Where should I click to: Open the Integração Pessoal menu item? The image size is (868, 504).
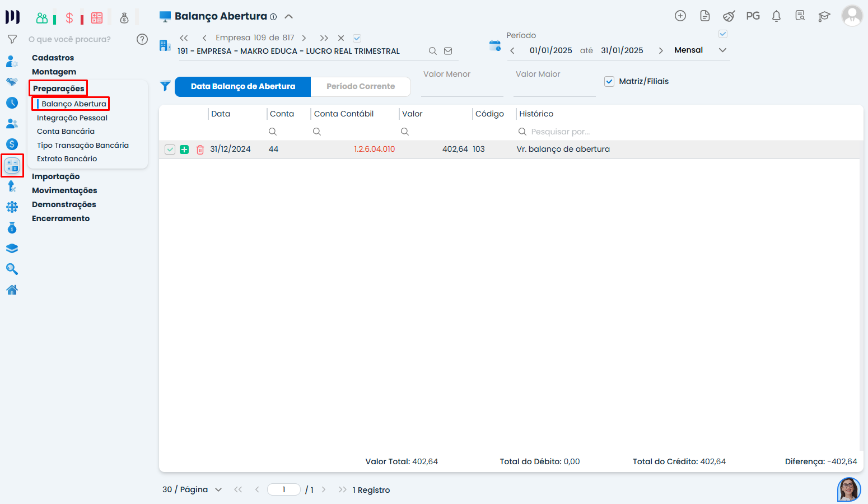(72, 118)
